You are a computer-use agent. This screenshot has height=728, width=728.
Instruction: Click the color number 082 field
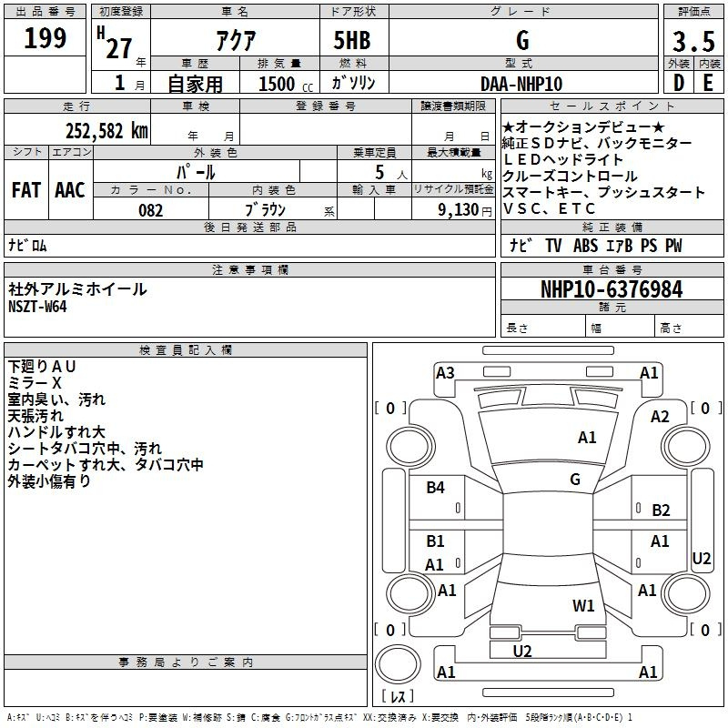[151, 210]
